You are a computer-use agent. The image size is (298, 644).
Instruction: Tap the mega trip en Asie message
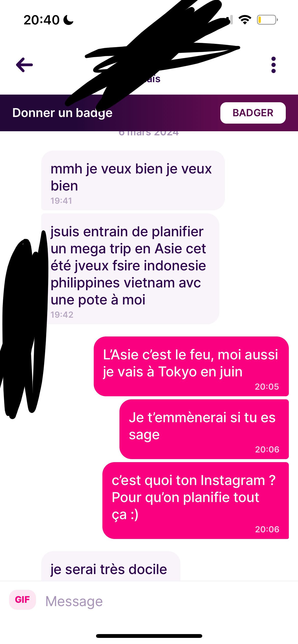(x=130, y=269)
